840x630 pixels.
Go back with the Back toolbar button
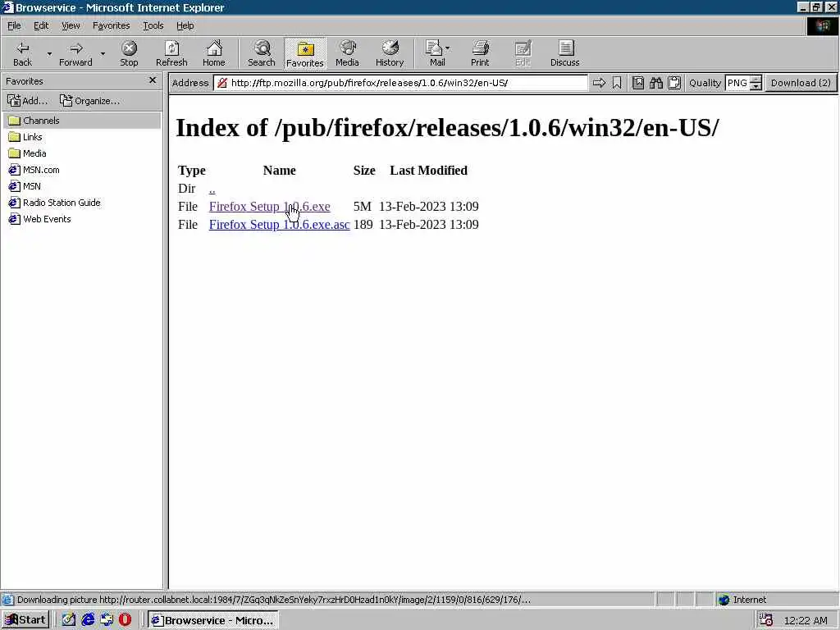click(x=22, y=53)
